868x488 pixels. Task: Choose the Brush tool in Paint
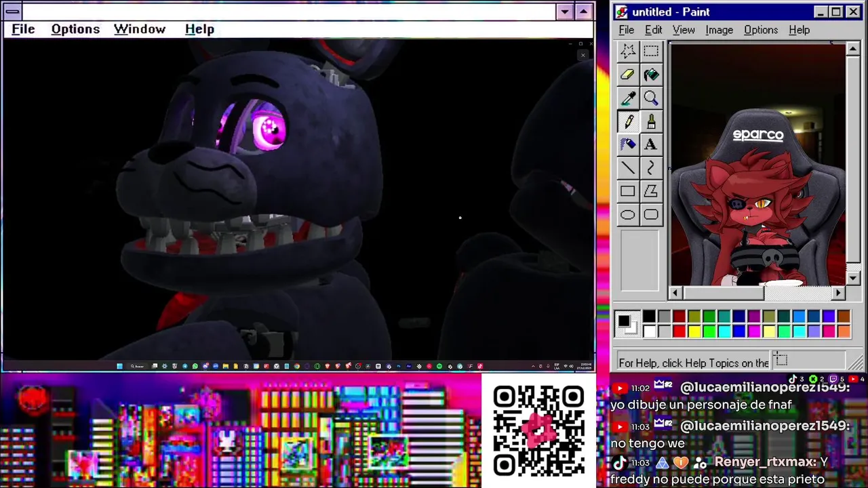tap(651, 122)
